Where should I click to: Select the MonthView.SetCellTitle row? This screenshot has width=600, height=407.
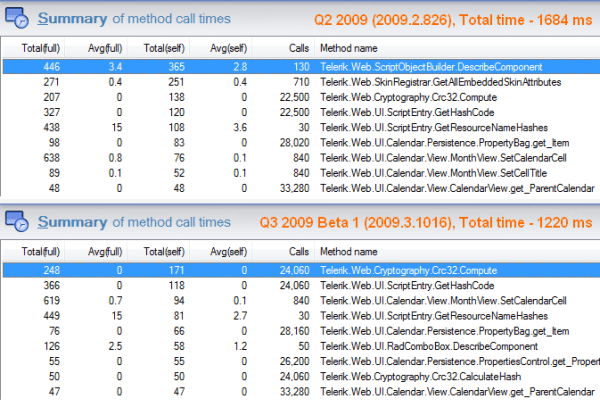(x=302, y=173)
